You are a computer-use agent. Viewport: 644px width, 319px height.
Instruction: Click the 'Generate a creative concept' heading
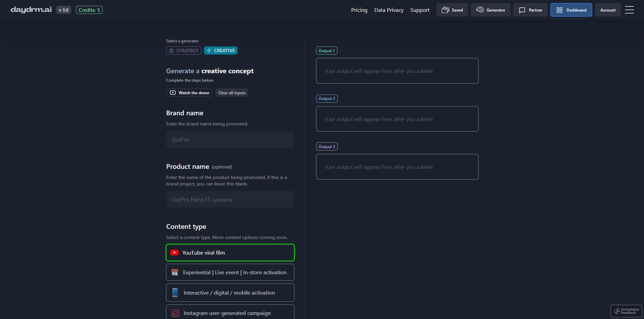coord(210,71)
